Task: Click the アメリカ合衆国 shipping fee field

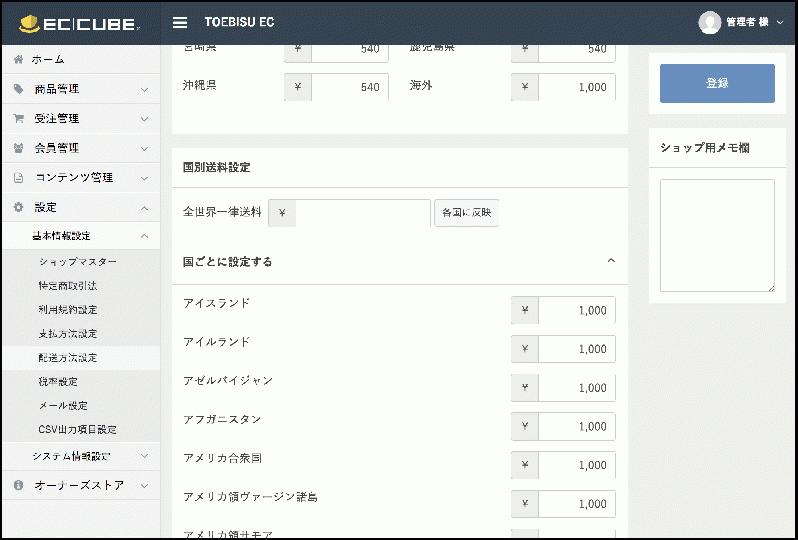Action: click(x=577, y=465)
